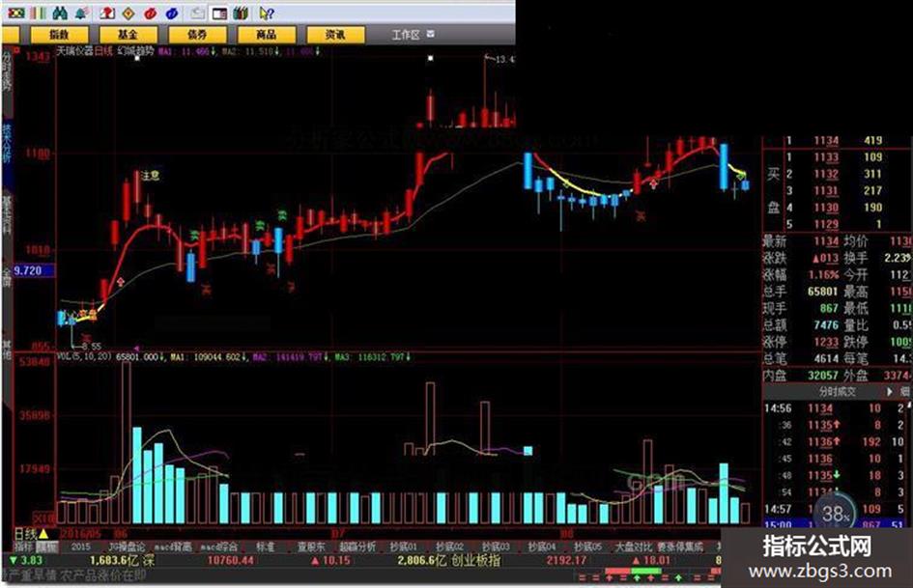The width and height of the screenshot is (913, 588).
Task: Click the blue swirl toolbar icon
Action: click(172, 13)
